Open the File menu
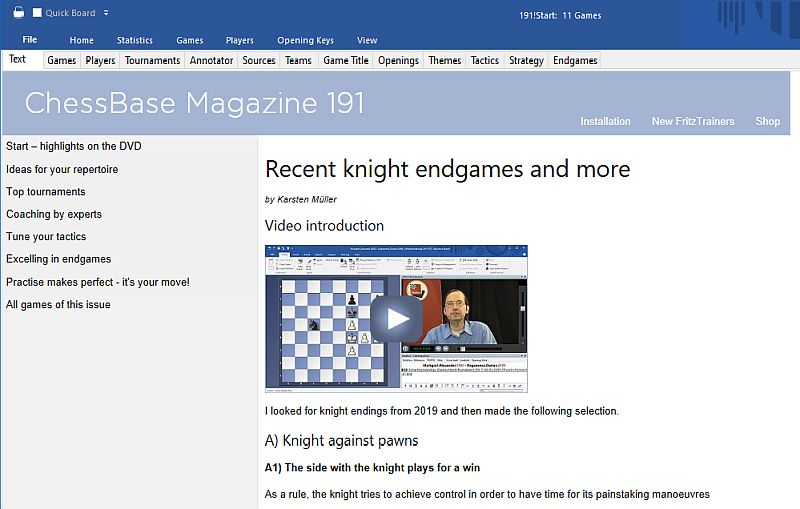The image size is (800, 509). coord(30,40)
